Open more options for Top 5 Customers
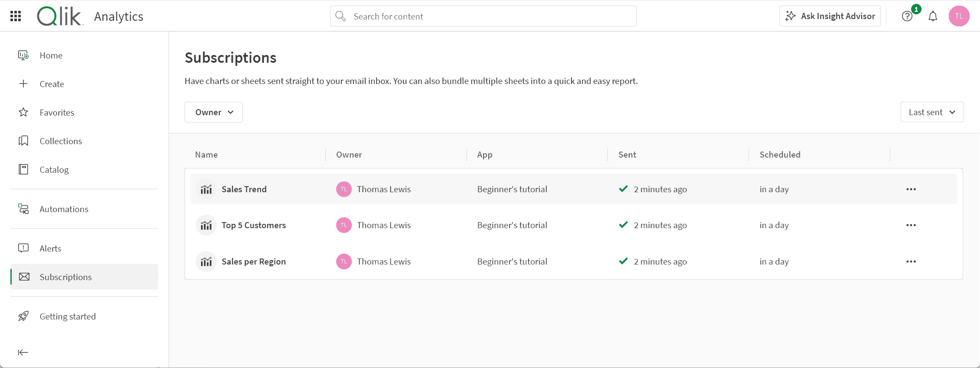The width and height of the screenshot is (980, 368). pyautogui.click(x=911, y=225)
